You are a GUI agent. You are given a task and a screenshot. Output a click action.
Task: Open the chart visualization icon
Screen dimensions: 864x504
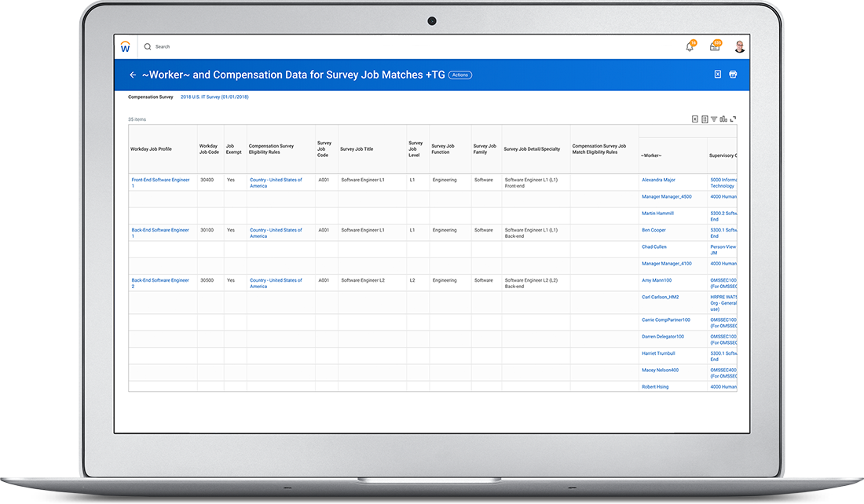pyautogui.click(x=723, y=118)
